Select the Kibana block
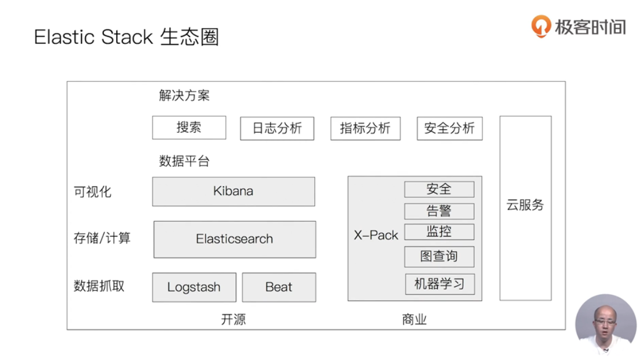644x363 pixels. [x=233, y=192]
